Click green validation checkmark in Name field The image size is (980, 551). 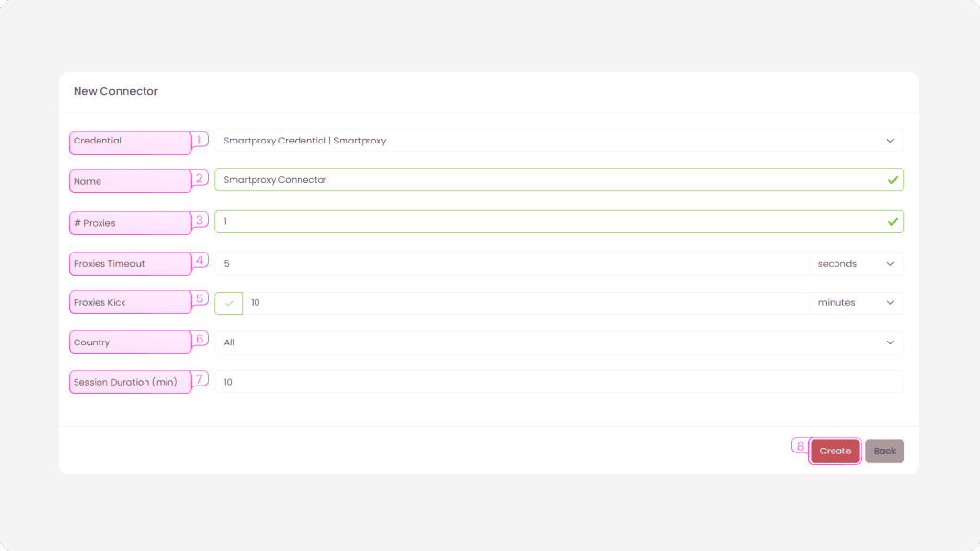892,180
